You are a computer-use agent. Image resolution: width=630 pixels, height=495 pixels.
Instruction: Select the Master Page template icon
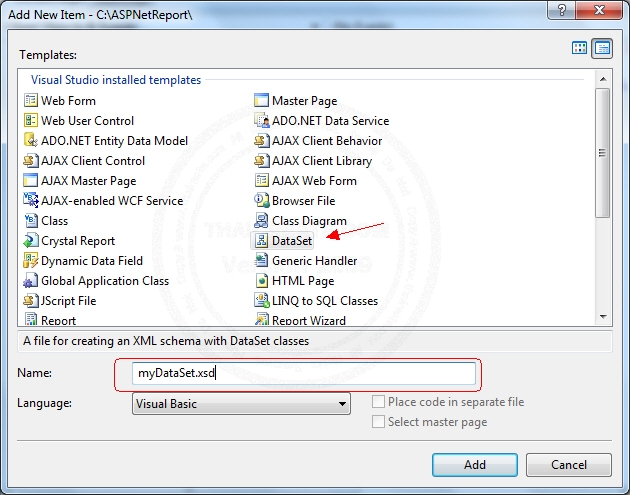point(262,100)
